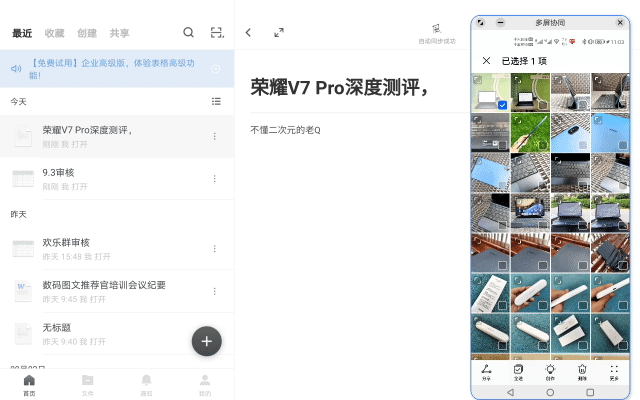Screen dimensions: 640x400
Task: Open full view of first laptop photo via expand icon
Action: [x=477, y=80]
